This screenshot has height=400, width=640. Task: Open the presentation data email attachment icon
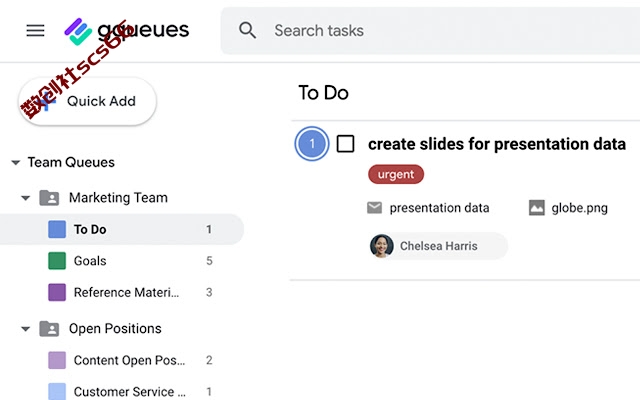(x=374, y=208)
